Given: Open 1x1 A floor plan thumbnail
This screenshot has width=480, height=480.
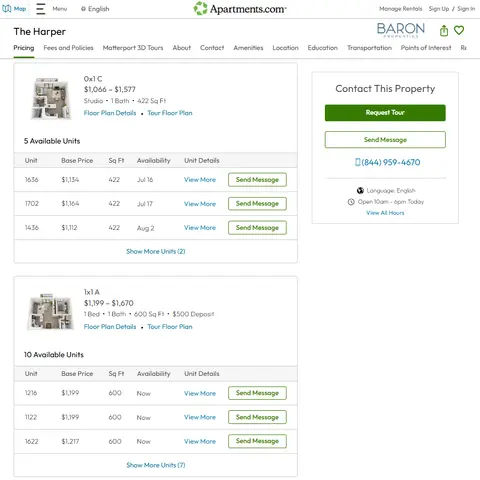Looking at the screenshot, I should [x=51, y=312].
